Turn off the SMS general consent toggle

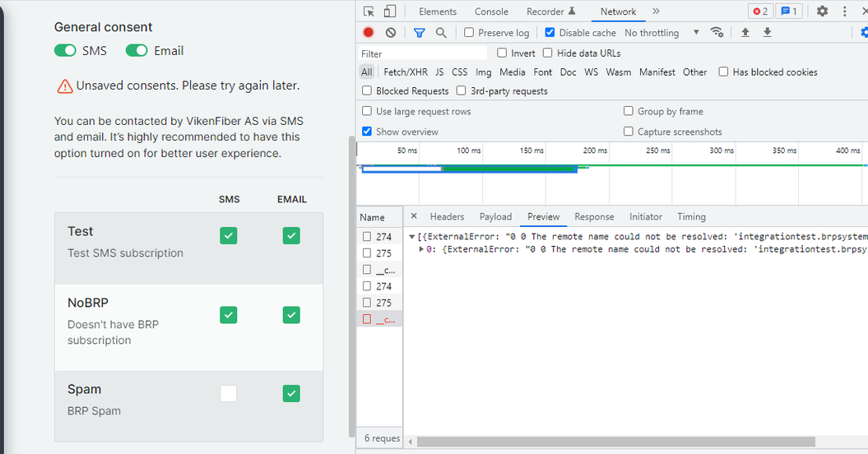65,51
